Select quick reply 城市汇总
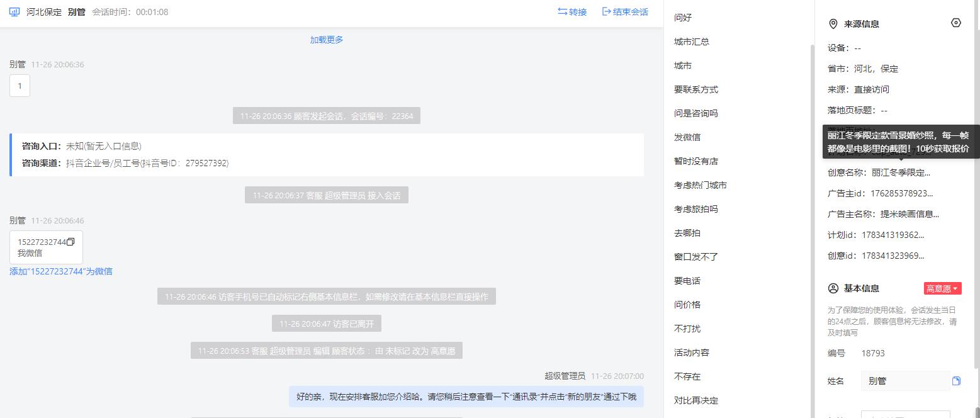The height and width of the screenshot is (418, 980). point(692,42)
